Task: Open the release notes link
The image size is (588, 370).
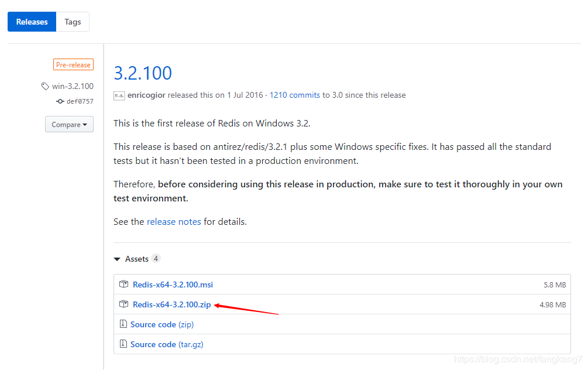Action: (174, 222)
